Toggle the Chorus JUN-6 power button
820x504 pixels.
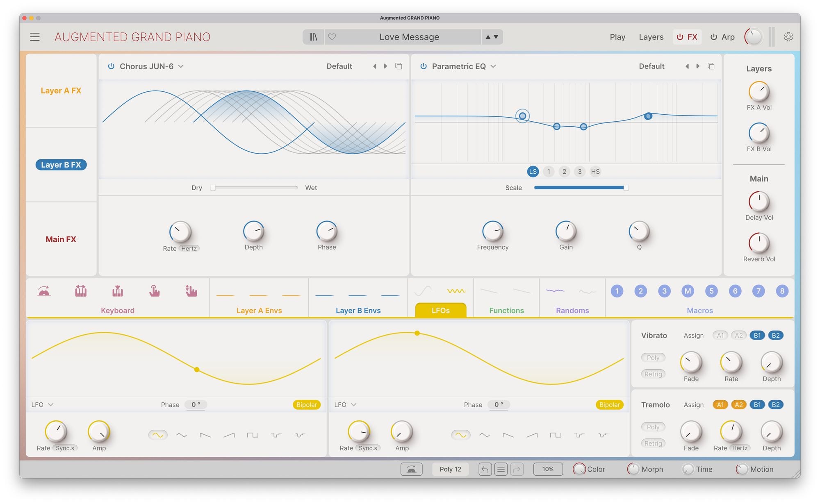111,66
